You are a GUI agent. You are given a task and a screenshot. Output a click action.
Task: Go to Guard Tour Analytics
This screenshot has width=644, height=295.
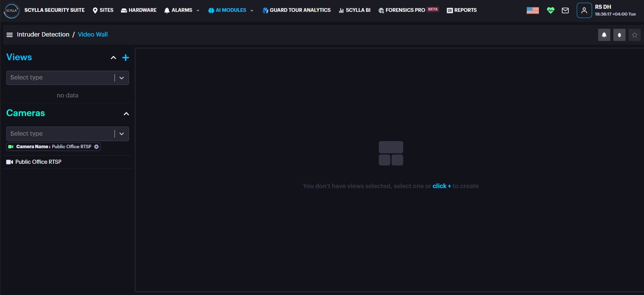[x=296, y=10]
